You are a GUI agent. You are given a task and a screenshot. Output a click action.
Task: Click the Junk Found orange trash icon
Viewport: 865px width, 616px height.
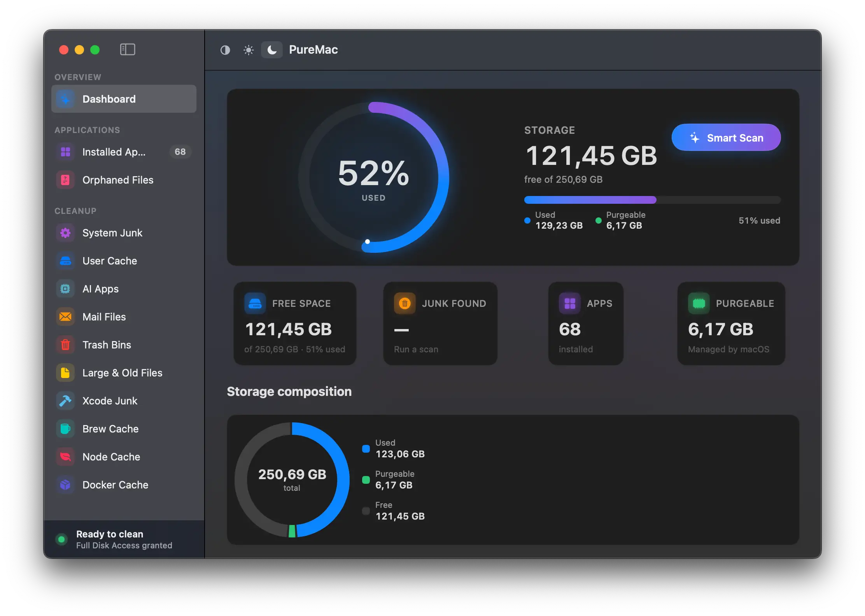pos(404,303)
